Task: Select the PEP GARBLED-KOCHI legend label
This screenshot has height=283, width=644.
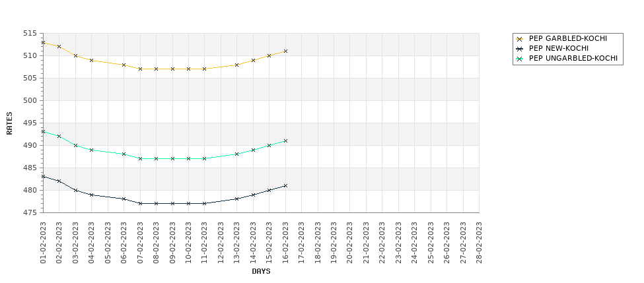Action: pos(567,38)
